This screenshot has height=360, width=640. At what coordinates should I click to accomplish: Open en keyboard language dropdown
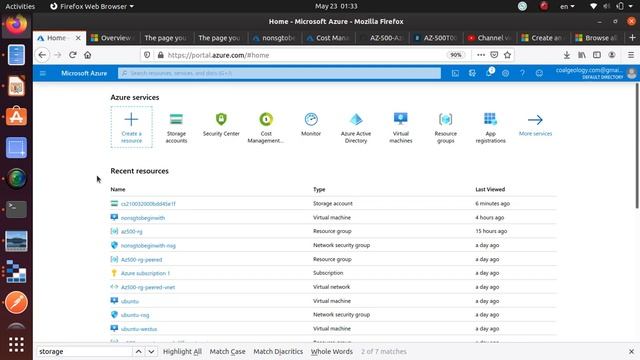(x=567, y=6)
